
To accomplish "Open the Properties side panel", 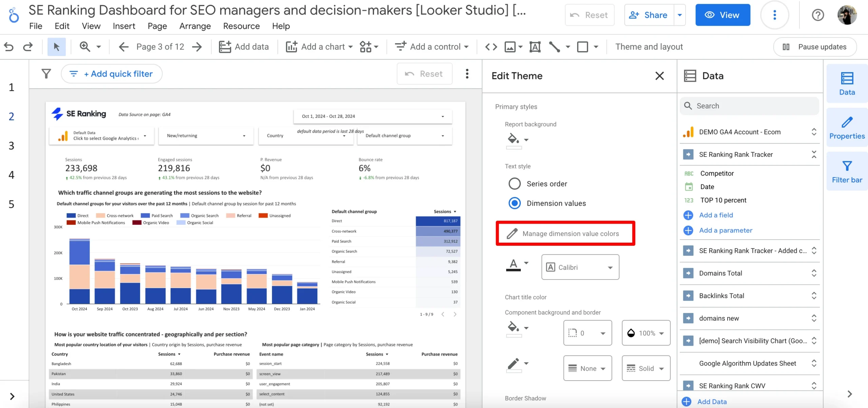I will click(847, 128).
